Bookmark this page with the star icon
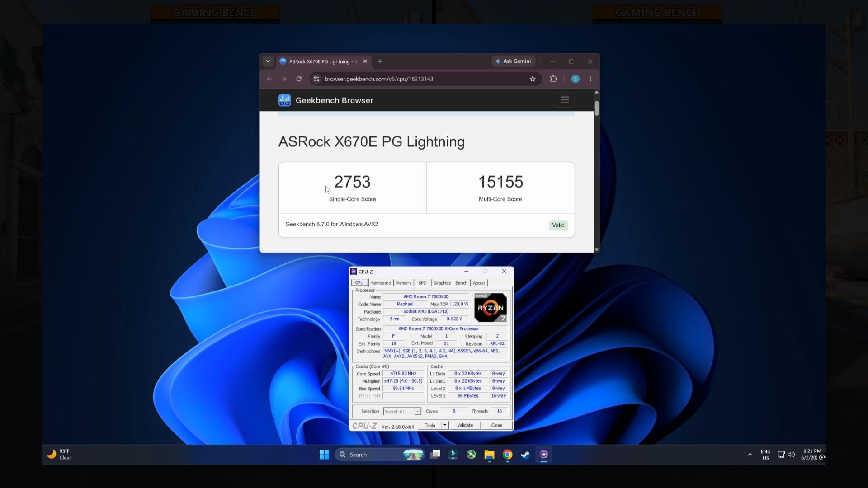This screenshot has width=868, height=488. point(533,79)
